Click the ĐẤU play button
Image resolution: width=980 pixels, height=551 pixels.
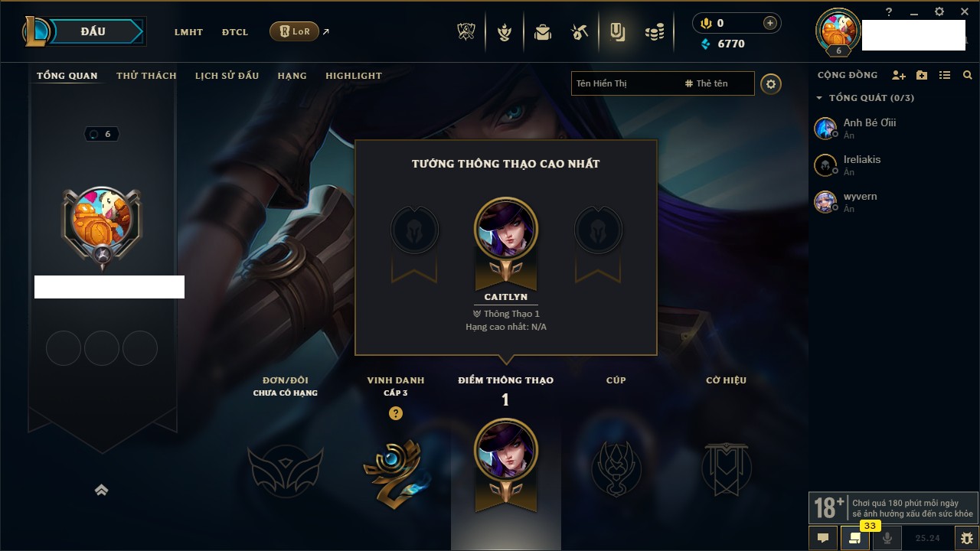[93, 31]
